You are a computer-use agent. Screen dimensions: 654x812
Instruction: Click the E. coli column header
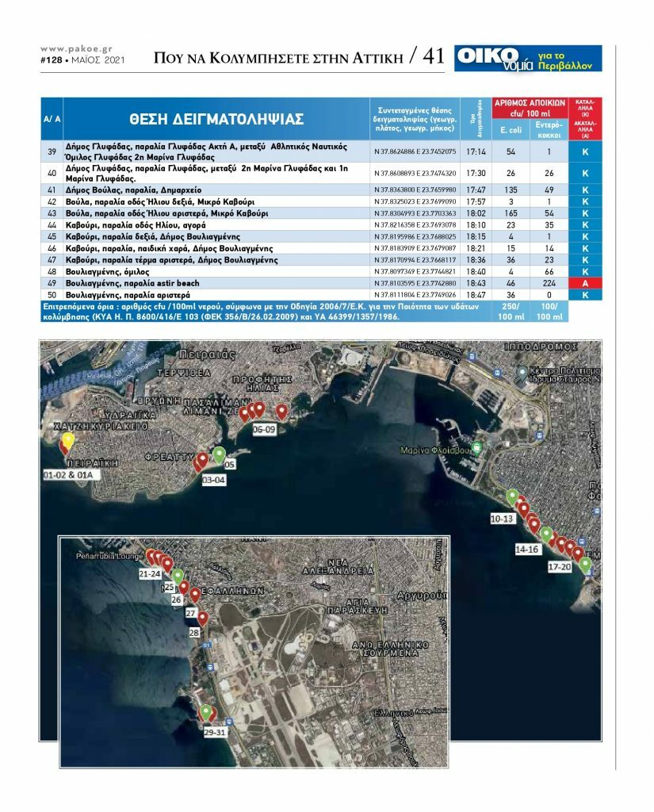tap(511, 129)
